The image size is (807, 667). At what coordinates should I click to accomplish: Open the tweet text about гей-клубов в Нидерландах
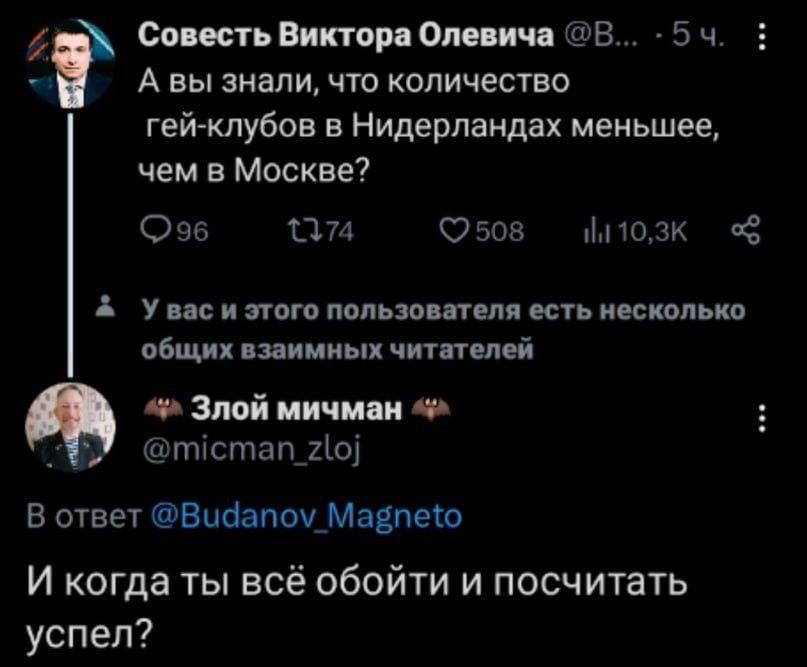(420, 127)
